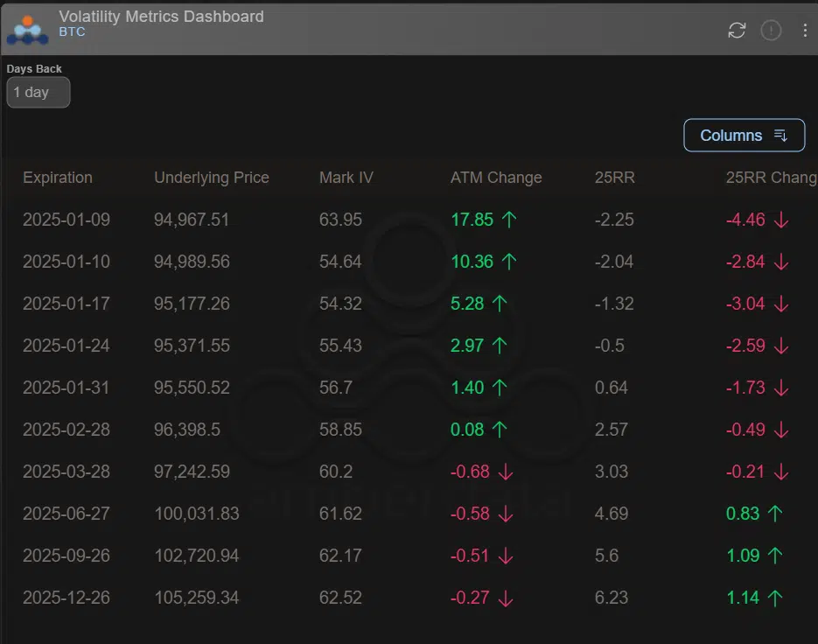Select the 2025-06-27 expiration cell
The height and width of the screenshot is (644, 818).
click(66, 514)
